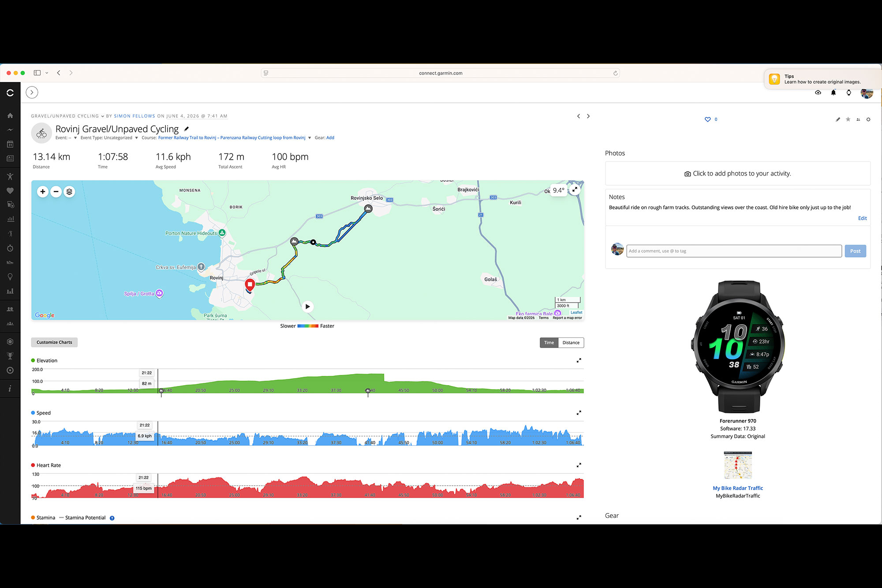Click to add photos to activity
Screen dimensions: 882x588
tap(738, 173)
